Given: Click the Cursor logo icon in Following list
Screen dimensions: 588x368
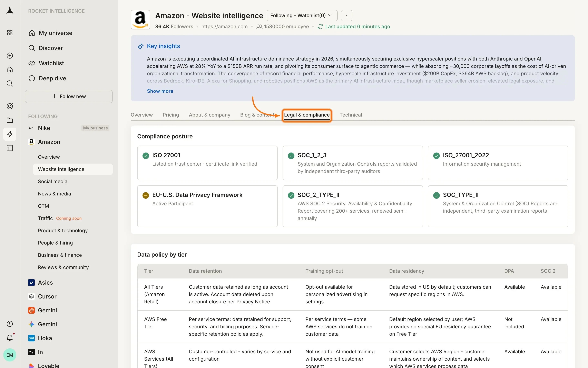Looking at the screenshot, I should (31, 296).
